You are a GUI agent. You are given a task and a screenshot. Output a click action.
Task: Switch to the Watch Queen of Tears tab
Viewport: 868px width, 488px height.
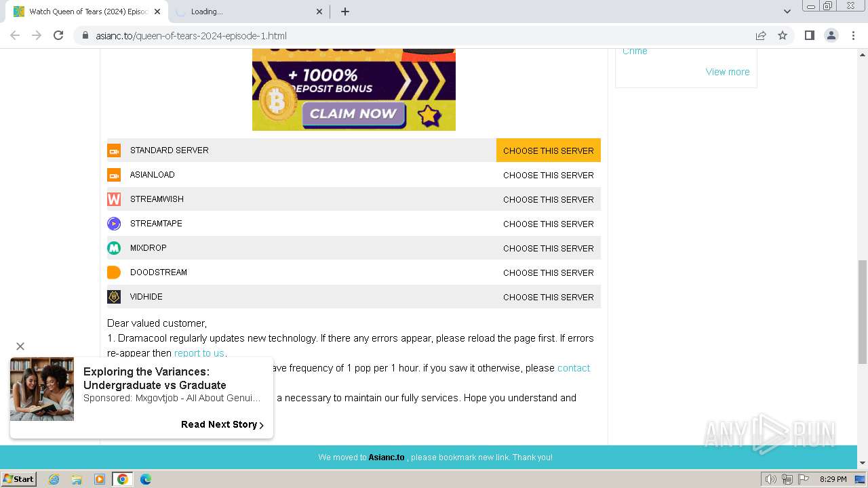pyautogui.click(x=87, y=12)
